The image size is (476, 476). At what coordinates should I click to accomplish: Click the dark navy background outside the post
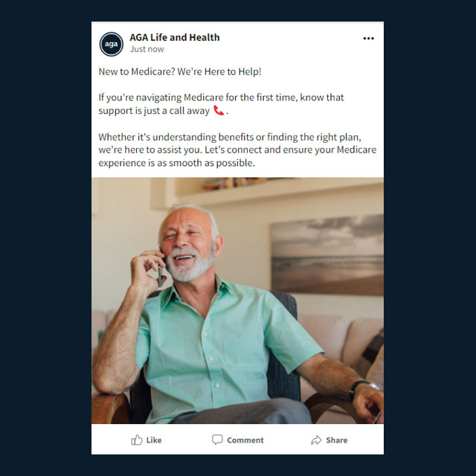[45, 238]
